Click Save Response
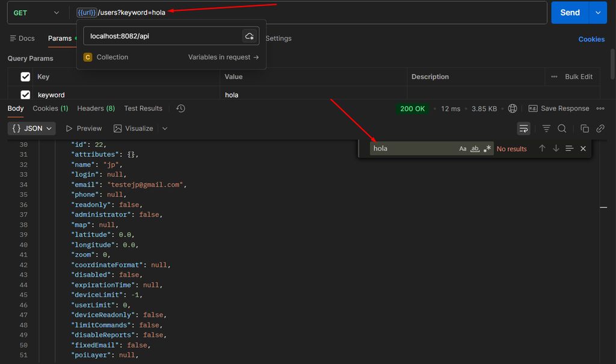The image size is (616, 364). pyautogui.click(x=559, y=108)
